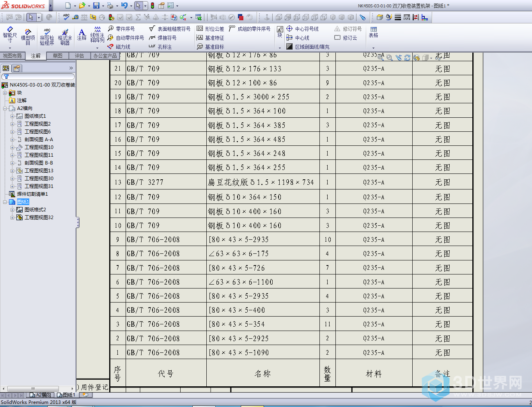This screenshot has height=407, width=532.
Task: Collapse the A2横向 sheet node
Action: pyautogui.click(x=5, y=108)
